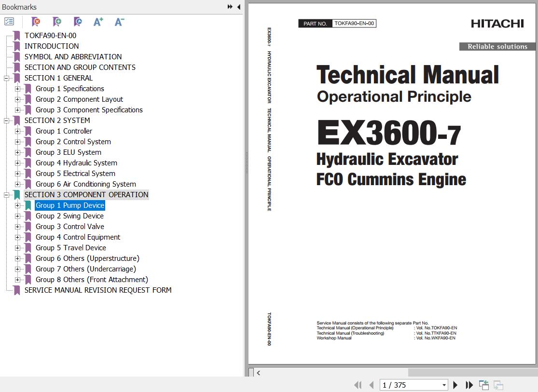The width and height of the screenshot is (538, 392).
Task: Expand Group 1 Specifications bookmark
Action: [x=17, y=89]
